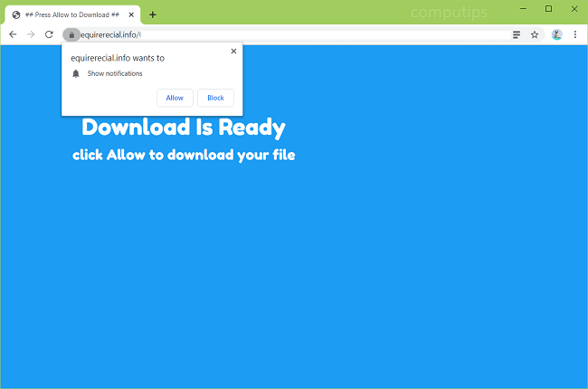Open the Chrome profile avatar
Image resolution: width=588 pixels, height=389 pixels.
click(556, 34)
